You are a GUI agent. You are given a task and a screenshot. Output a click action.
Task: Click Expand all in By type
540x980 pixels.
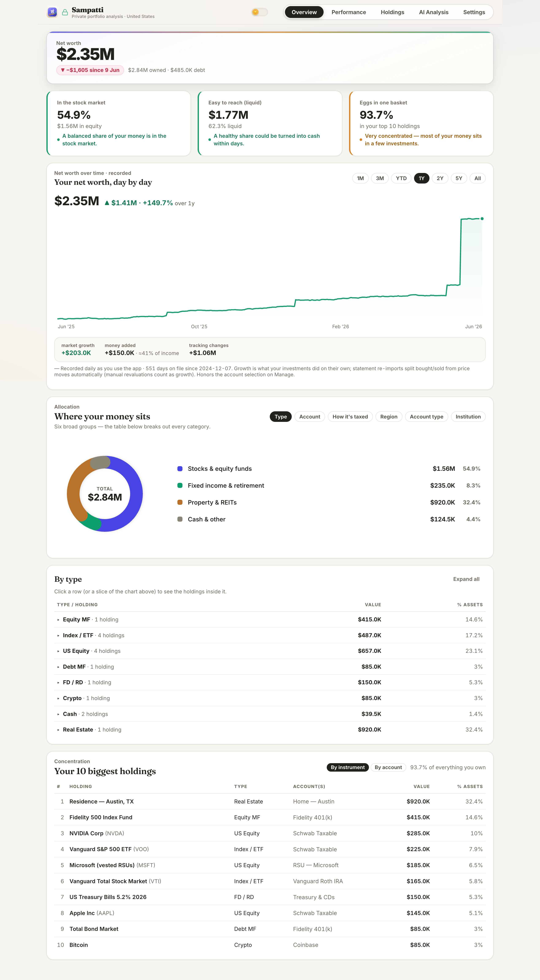(466, 579)
